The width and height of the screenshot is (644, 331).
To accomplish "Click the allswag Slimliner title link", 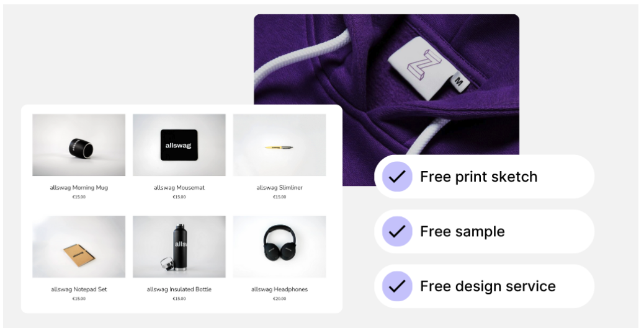I will click(279, 187).
